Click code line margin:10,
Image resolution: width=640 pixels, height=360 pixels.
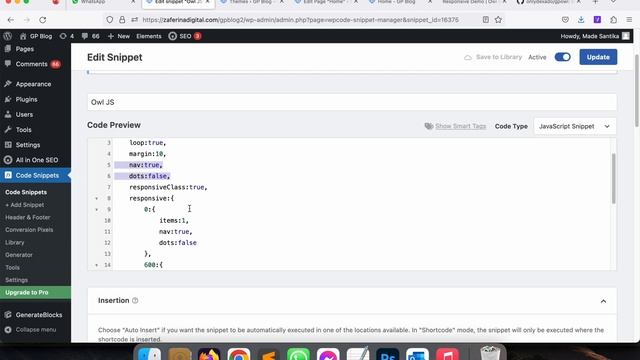tap(148, 153)
